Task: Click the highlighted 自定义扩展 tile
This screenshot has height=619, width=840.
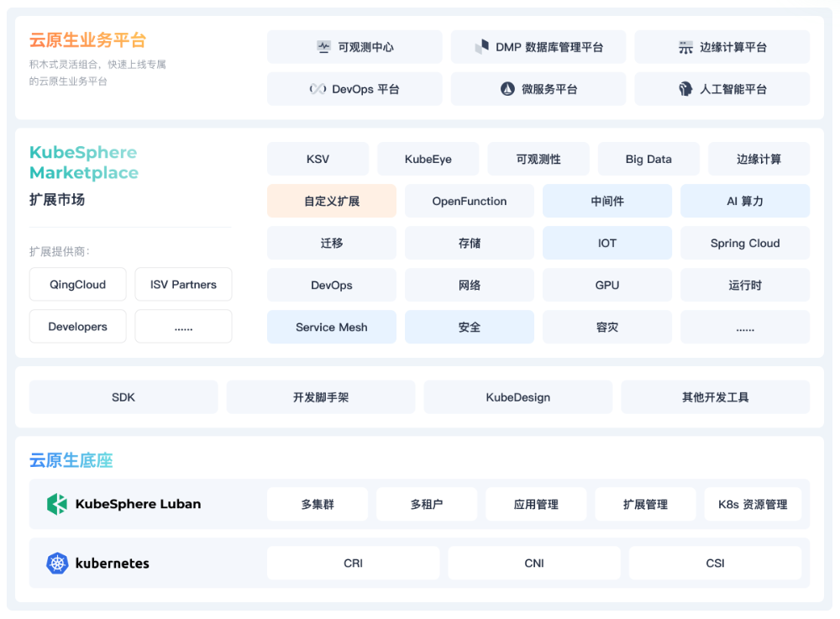Action: (332, 201)
